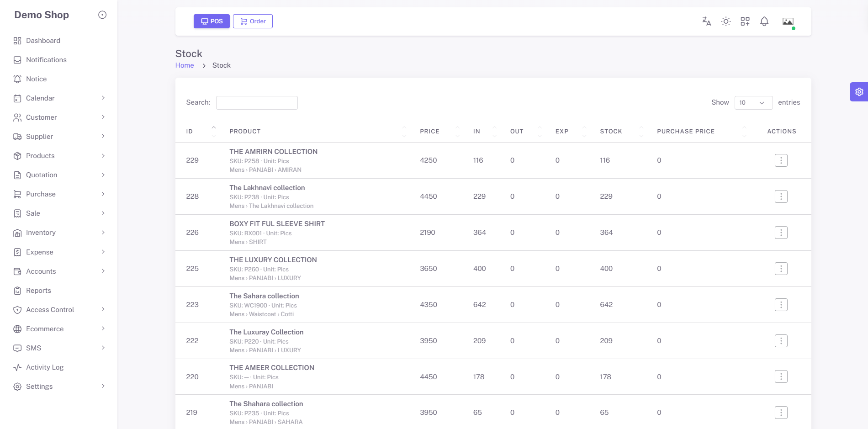Open actions menu for The Sahara collection
The width and height of the screenshot is (868, 429).
pos(781,305)
